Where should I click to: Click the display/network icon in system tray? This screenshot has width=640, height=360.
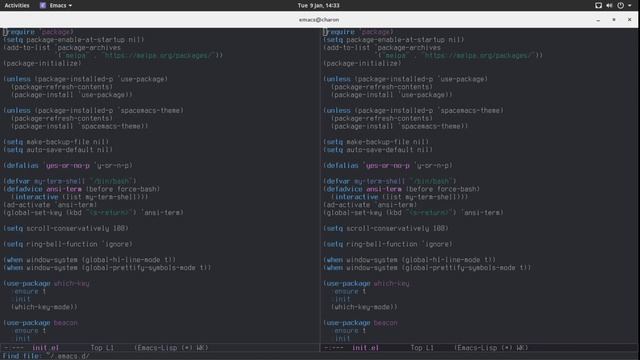[598, 5]
